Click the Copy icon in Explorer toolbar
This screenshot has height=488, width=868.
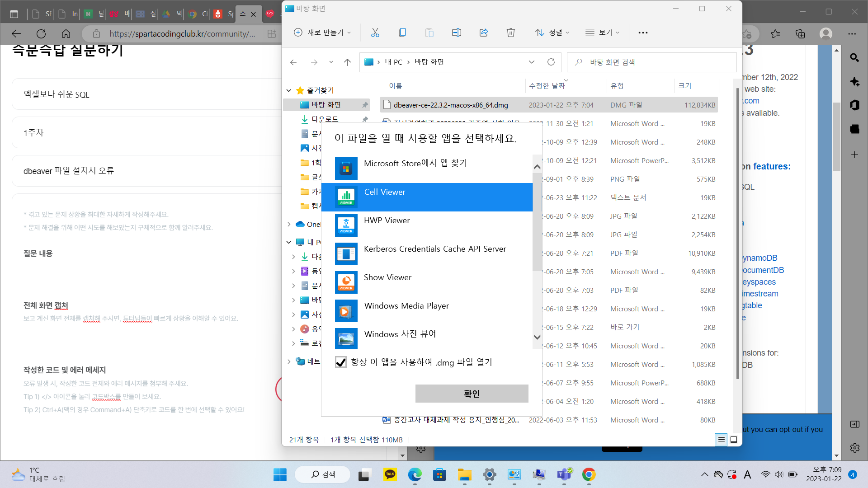coord(402,33)
